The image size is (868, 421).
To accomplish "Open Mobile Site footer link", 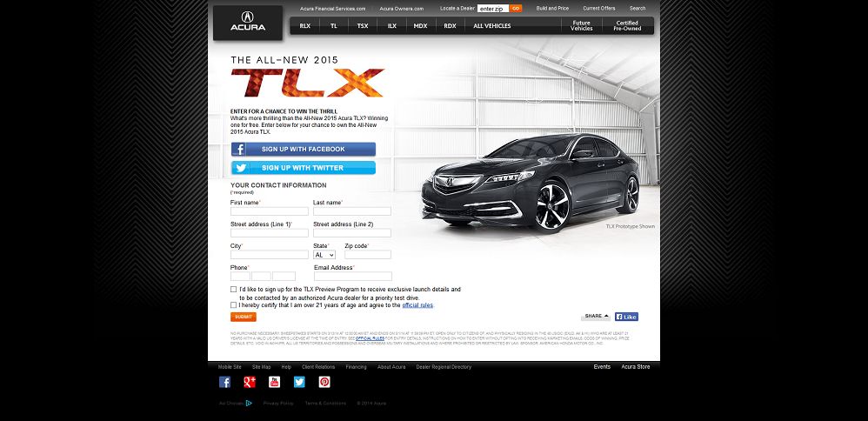I will click(230, 367).
